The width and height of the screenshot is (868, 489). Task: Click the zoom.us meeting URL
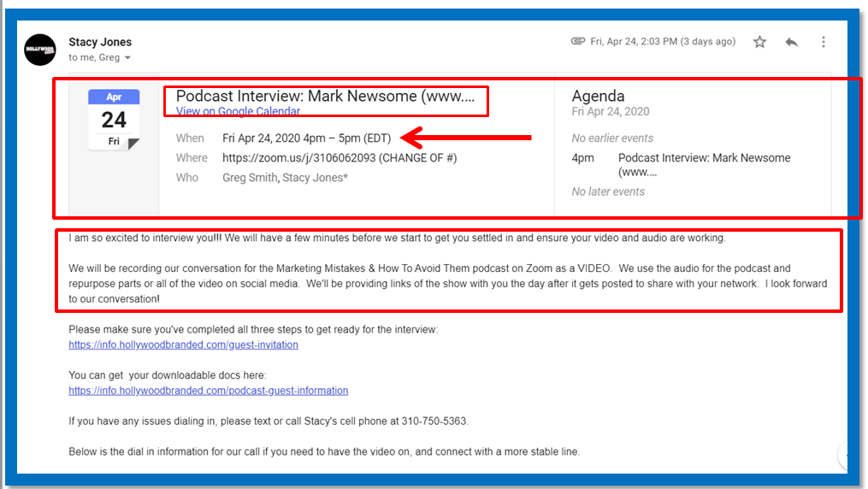(x=298, y=158)
